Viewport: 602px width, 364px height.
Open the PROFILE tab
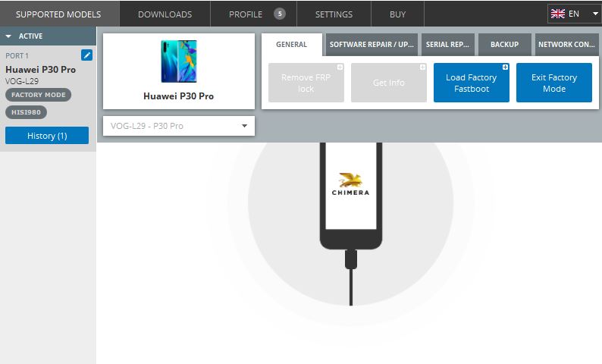click(x=253, y=14)
